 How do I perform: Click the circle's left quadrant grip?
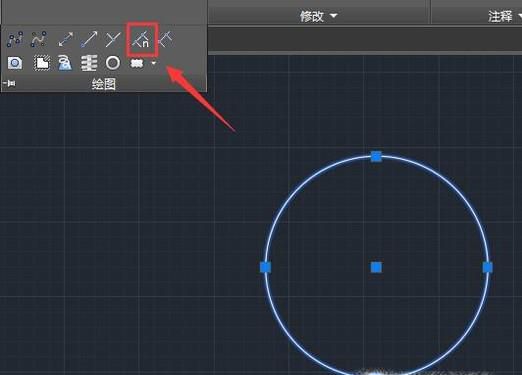pos(265,267)
